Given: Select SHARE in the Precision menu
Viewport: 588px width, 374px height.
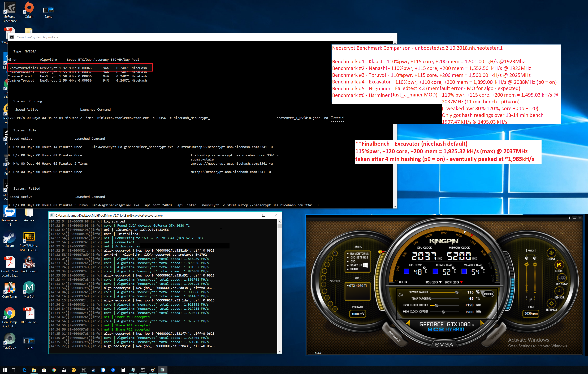Looking at the screenshot, I should pos(353,269).
